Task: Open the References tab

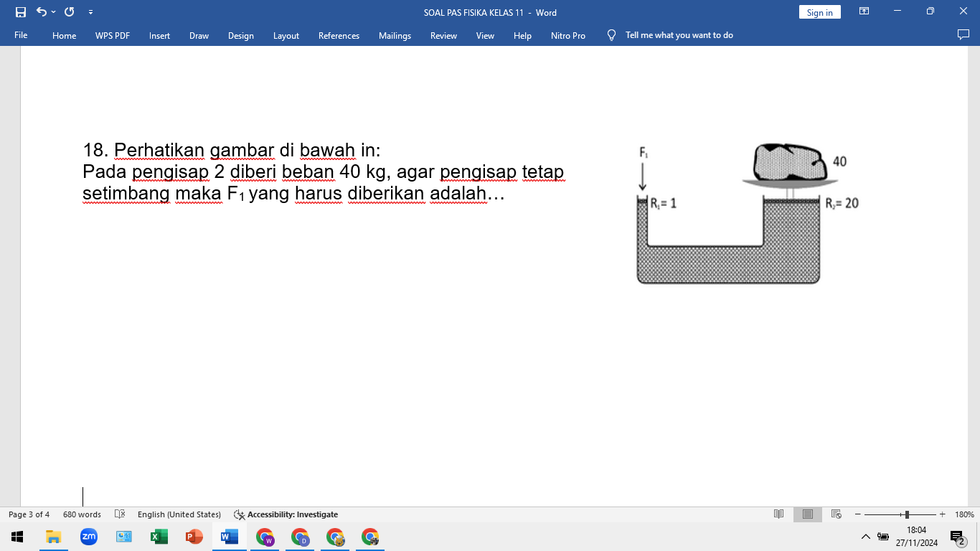Action: pos(339,35)
